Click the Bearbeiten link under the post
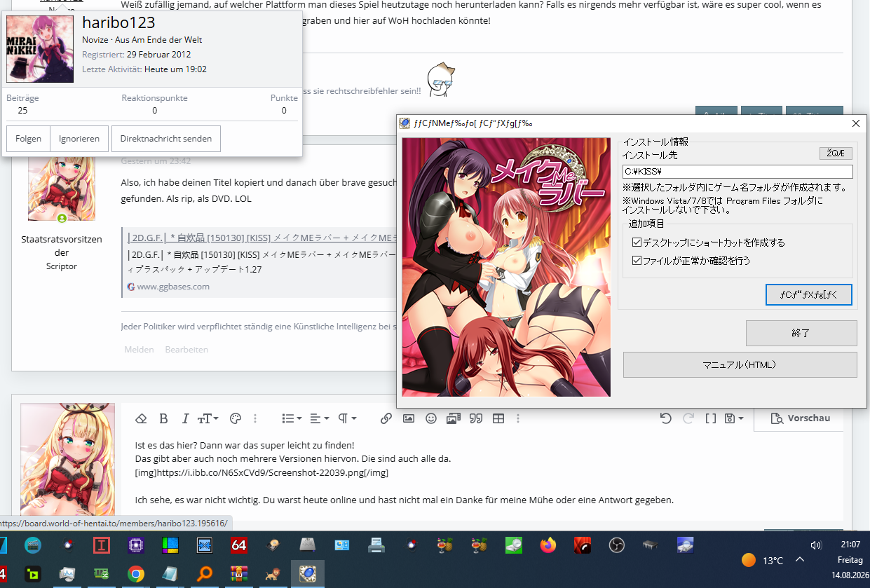Screen dimensions: 870x588 coord(186,349)
